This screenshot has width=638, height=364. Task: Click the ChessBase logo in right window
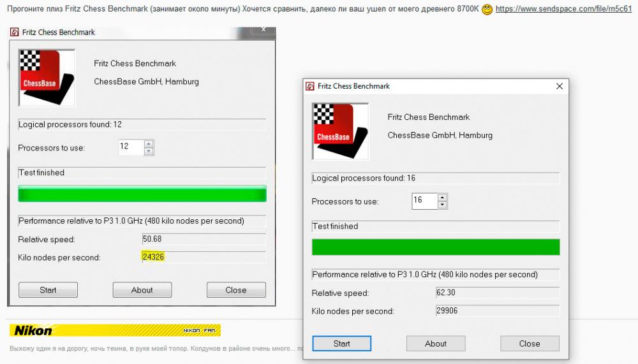click(x=340, y=131)
